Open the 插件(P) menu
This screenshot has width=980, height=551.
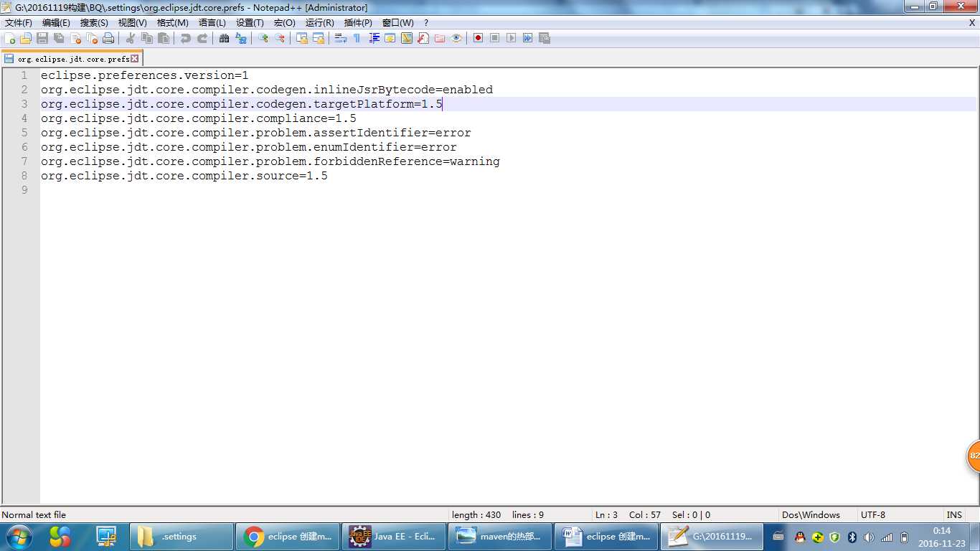[x=358, y=23]
